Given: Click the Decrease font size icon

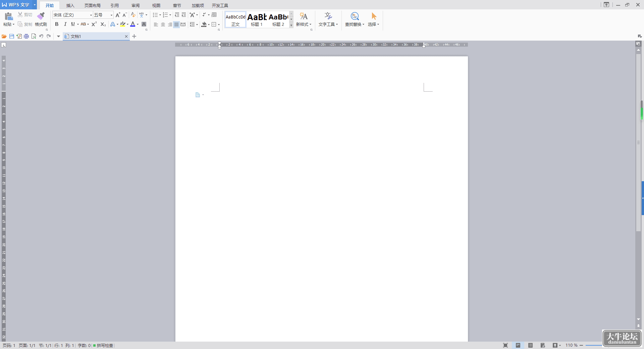Looking at the screenshot, I should (124, 15).
